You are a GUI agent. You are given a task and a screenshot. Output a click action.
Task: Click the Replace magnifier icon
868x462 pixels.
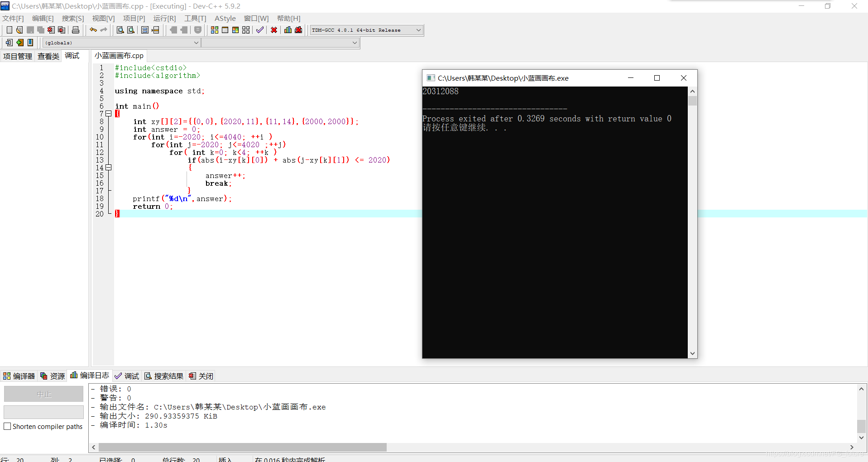click(131, 30)
